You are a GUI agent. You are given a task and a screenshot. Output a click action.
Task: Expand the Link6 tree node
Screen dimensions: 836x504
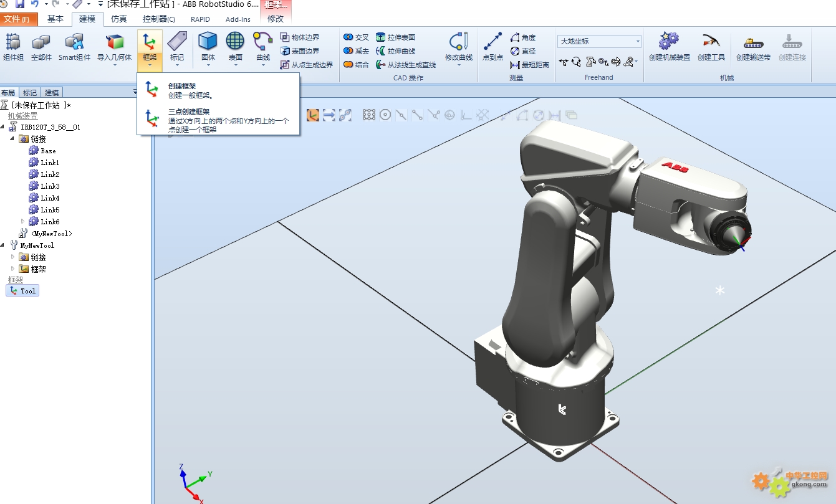tap(23, 221)
